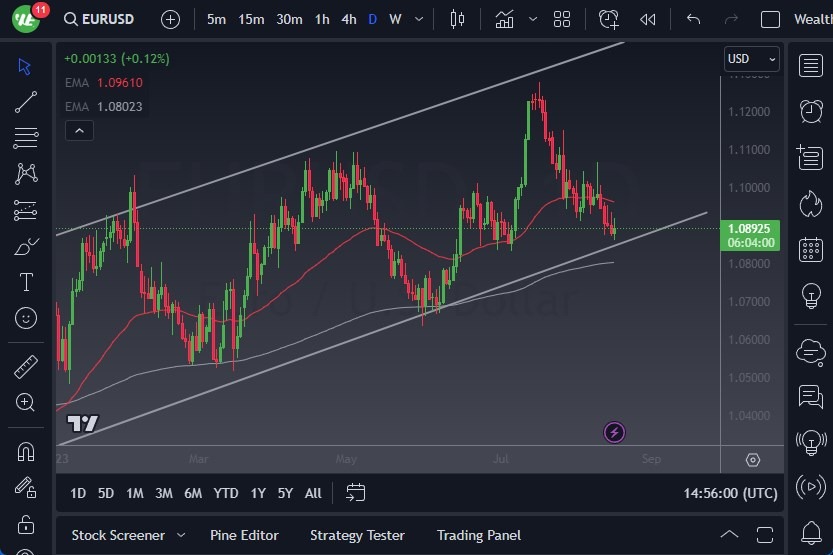Select the Measure ruler tool
Screen dimensions: 833x555
point(26,367)
